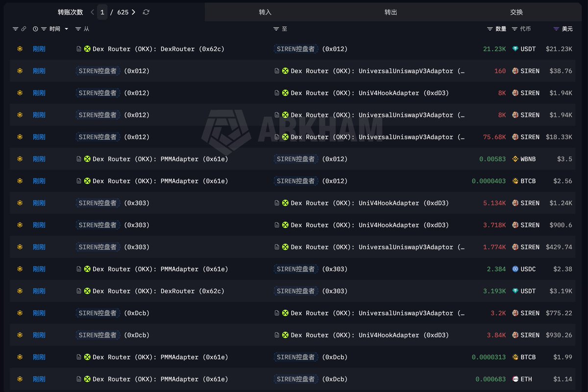The width and height of the screenshot is (588, 392).
Task: Click the $775.22 dollar value
Action: 559,313
